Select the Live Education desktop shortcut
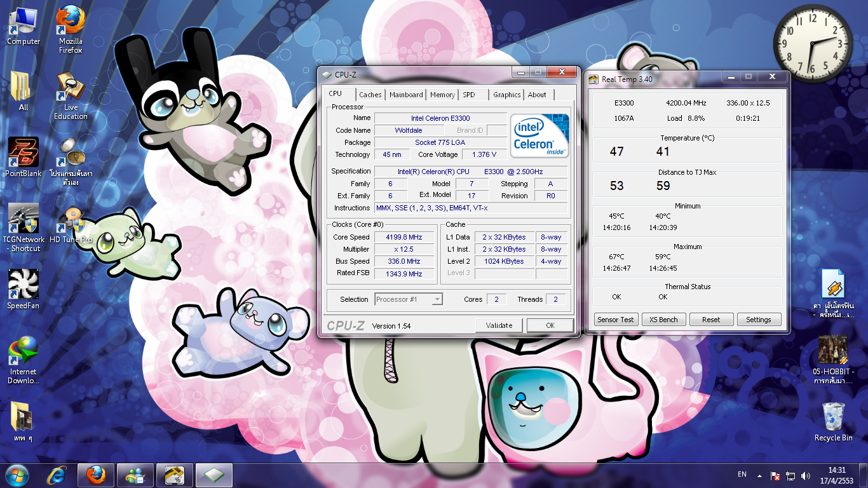 [x=71, y=96]
